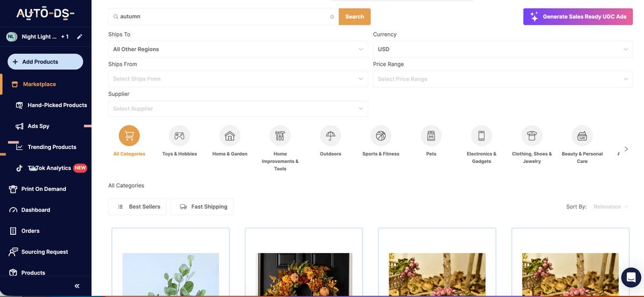Click the Hand-Picked Products icon
644x297 pixels.
point(19,105)
